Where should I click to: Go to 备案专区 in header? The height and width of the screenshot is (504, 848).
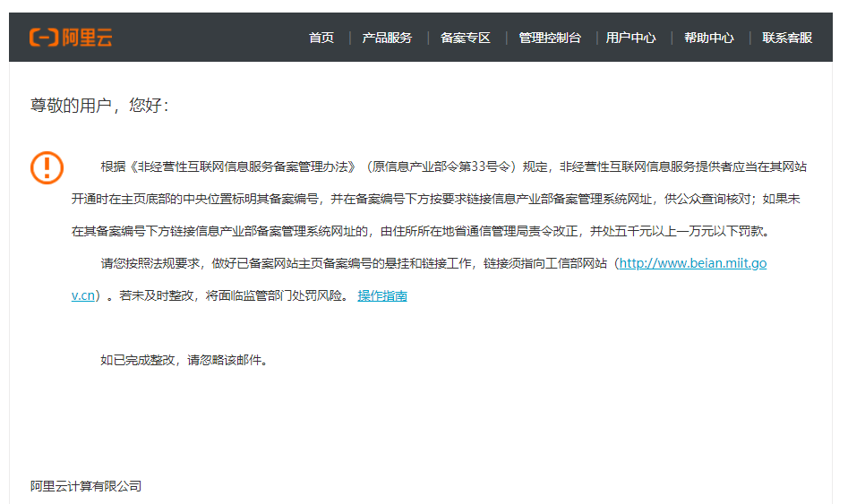pyautogui.click(x=465, y=38)
